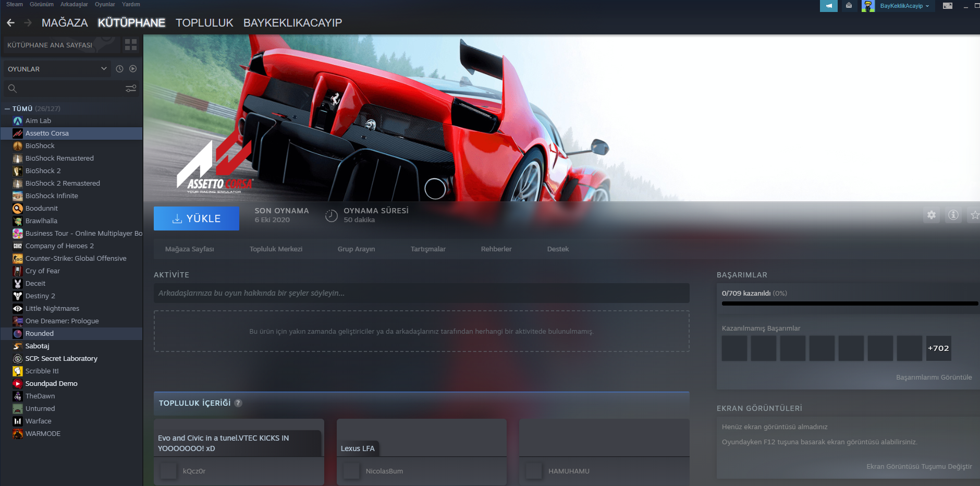Open the Arkadaşlar menu
The height and width of the screenshot is (486, 980).
click(x=74, y=4)
